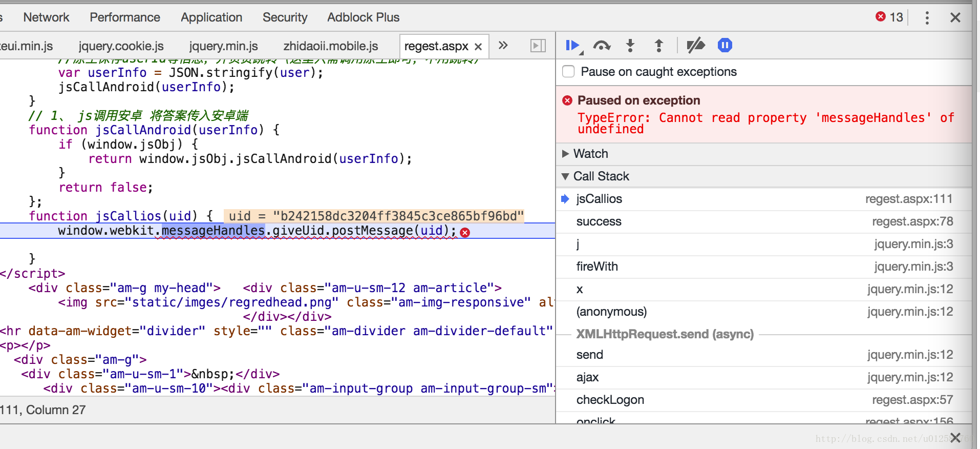Click function jsCallAndroid declaration line

click(x=154, y=130)
